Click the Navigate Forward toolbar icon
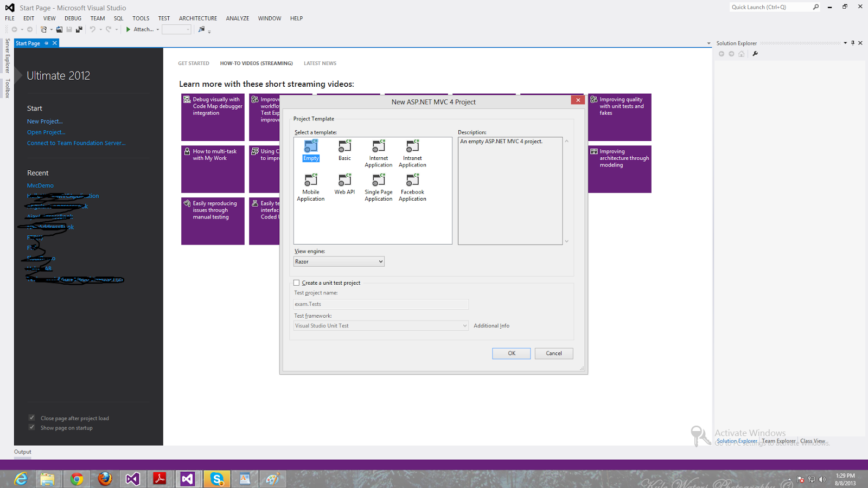The image size is (868, 488). click(30, 29)
